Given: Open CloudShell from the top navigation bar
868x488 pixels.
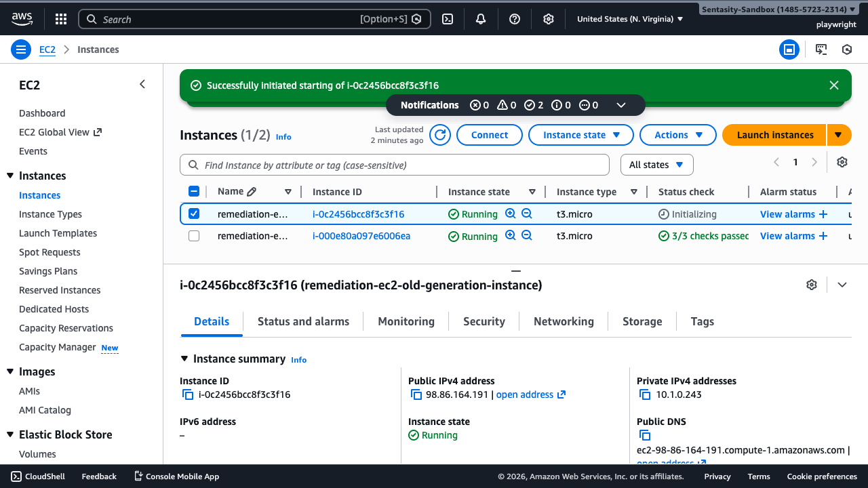Looking at the screenshot, I should [x=448, y=19].
